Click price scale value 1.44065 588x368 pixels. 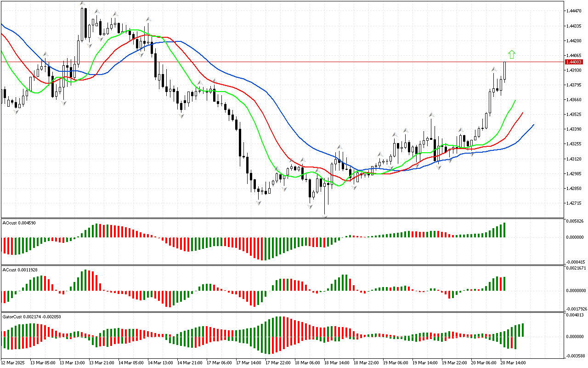pos(575,55)
